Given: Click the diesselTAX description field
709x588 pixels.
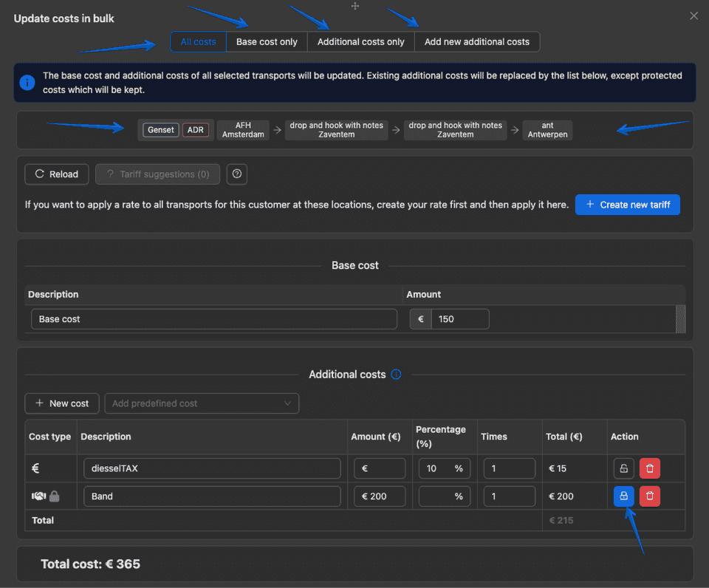Looking at the screenshot, I should coord(212,468).
